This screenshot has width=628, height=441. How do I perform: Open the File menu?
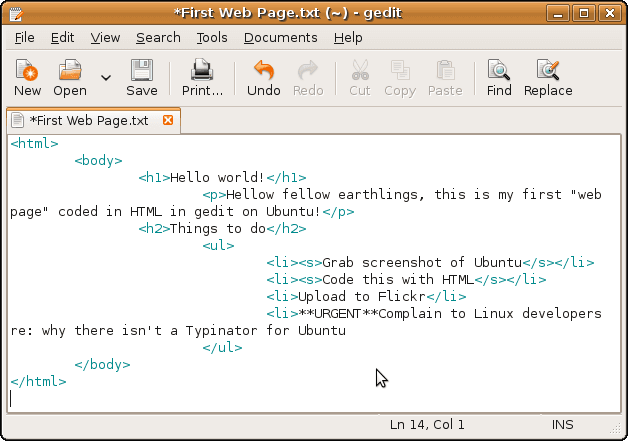(x=25, y=38)
